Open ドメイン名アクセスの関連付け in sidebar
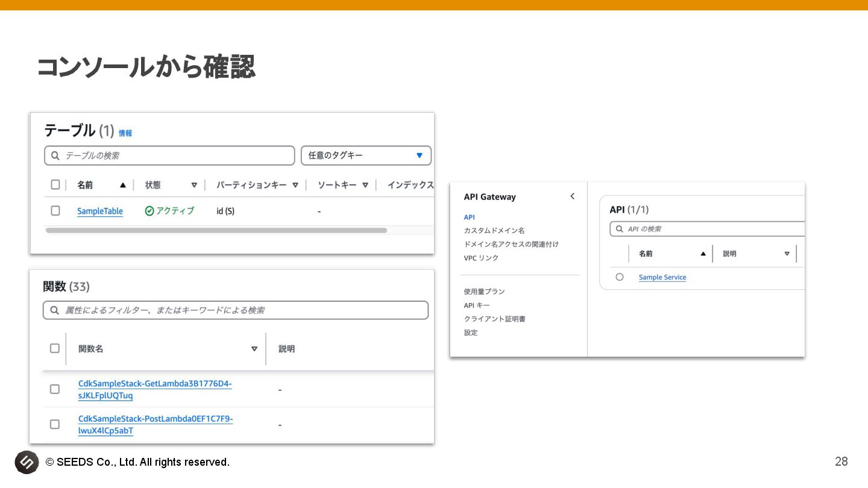This screenshot has width=868, height=488. (511, 245)
